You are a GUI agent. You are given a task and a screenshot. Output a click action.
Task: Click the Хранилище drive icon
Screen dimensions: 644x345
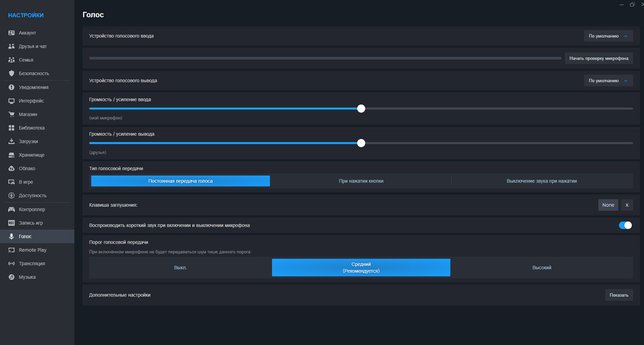pyautogui.click(x=11, y=155)
